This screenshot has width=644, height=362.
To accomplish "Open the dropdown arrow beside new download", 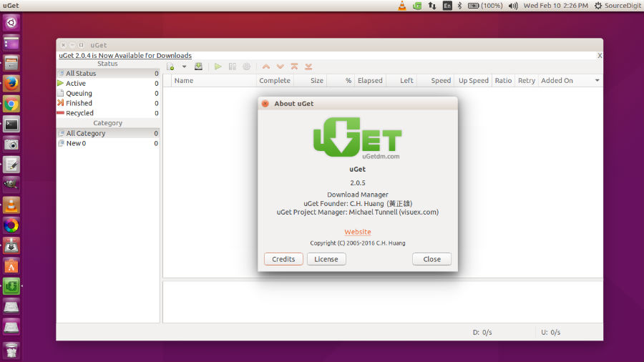I will [184, 67].
